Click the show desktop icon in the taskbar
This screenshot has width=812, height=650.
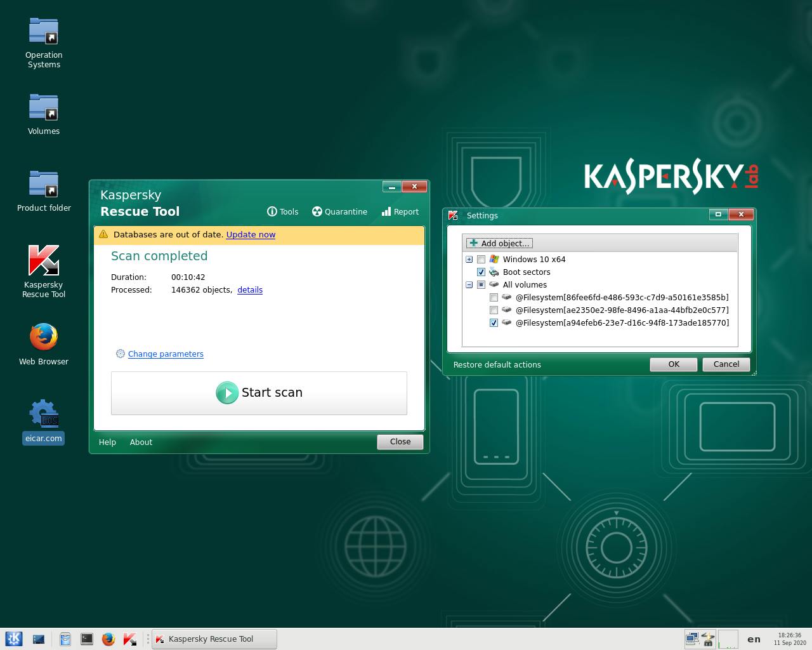pos(39,639)
